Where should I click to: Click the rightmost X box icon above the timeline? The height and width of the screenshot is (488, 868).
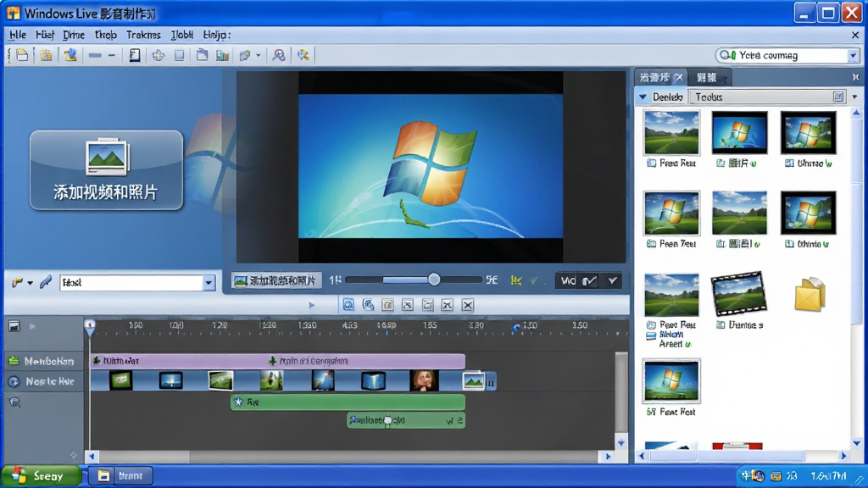click(x=468, y=305)
